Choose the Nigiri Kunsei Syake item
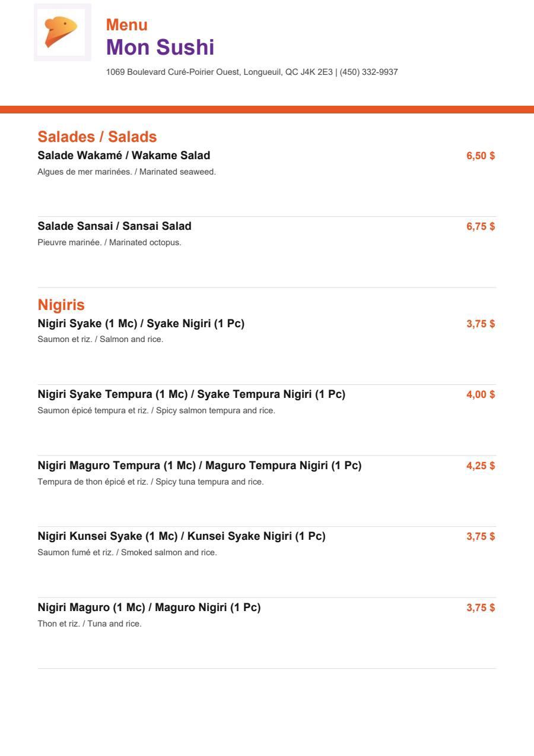Screen dimensions: 534x756 click(x=182, y=536)
